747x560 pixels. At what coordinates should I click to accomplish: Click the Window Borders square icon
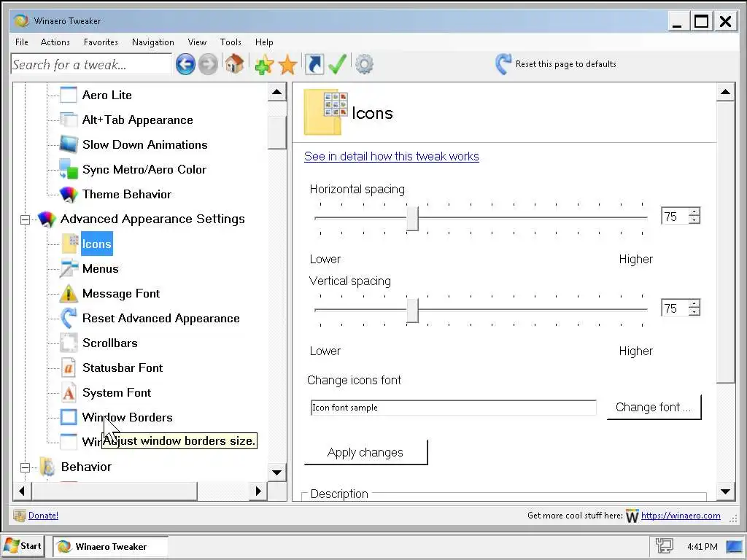pos(69,417)
